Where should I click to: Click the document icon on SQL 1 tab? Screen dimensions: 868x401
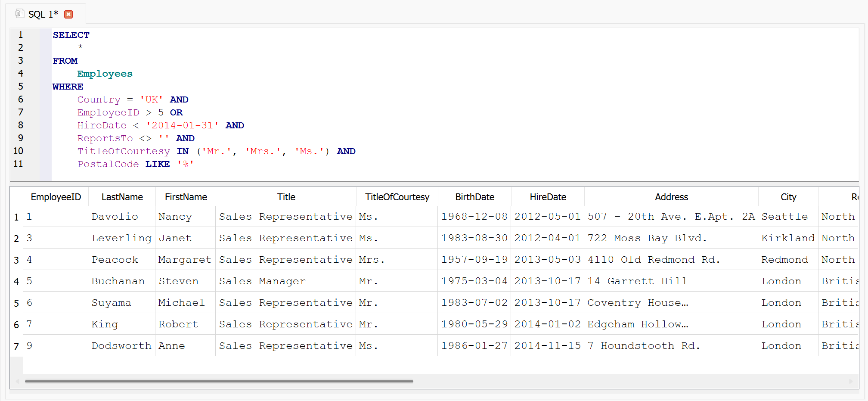[19, 14]
